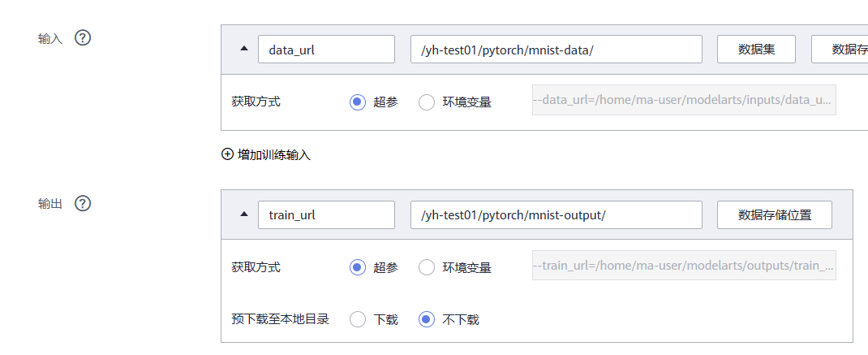
Task: Click the partly visible 数据存 button in the input row
Action: [x=840, y=50]
